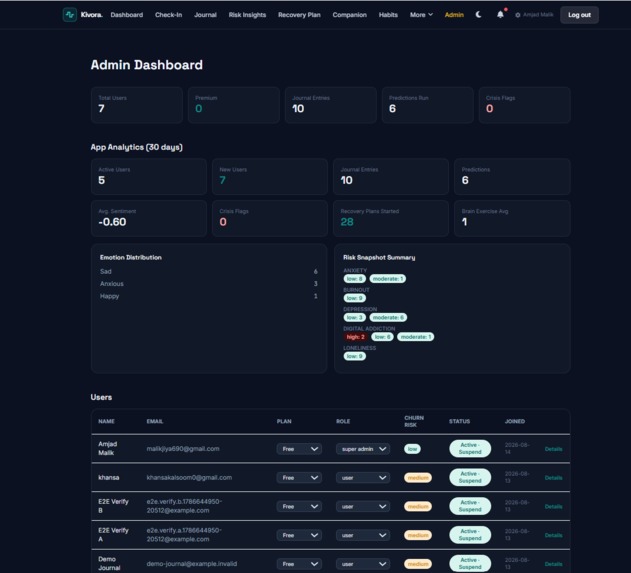Click the low churn risk badge
631x573 pixels.
[412, 449]
